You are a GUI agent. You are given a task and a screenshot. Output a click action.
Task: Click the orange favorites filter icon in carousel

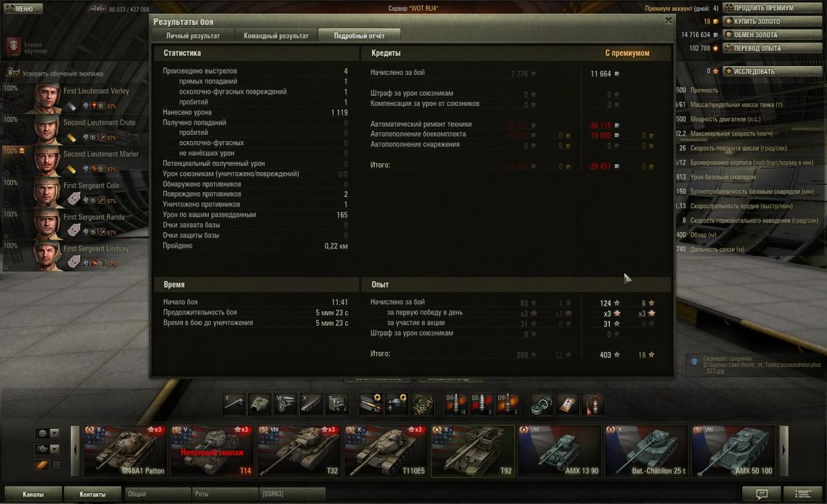point(41,465)
